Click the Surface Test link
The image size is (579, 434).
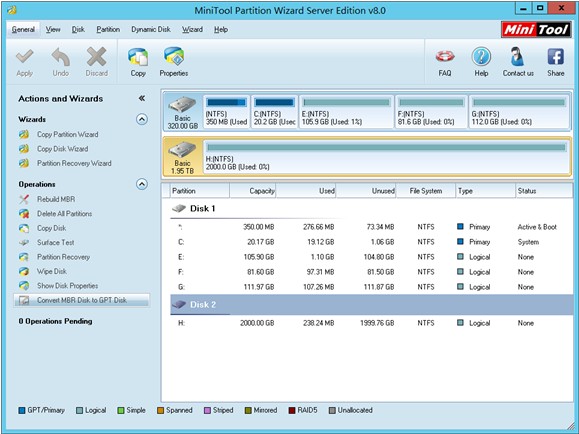click(x=55, y=242)
